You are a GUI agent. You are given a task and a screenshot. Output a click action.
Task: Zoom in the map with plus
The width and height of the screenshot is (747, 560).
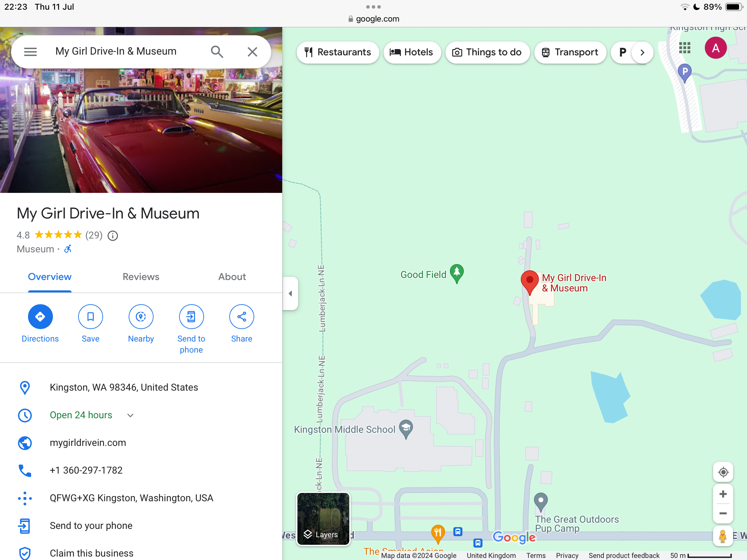coord(723,494)
